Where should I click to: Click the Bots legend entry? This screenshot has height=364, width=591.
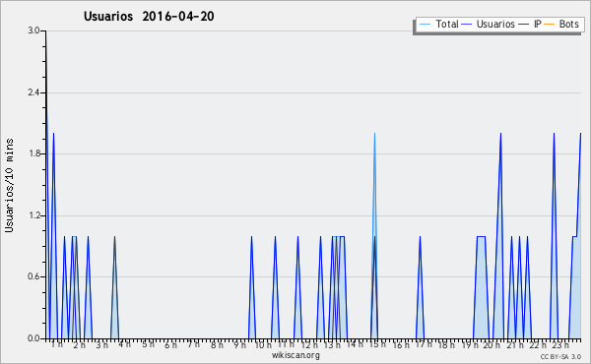pyautogui.click(x=561, y=24)
